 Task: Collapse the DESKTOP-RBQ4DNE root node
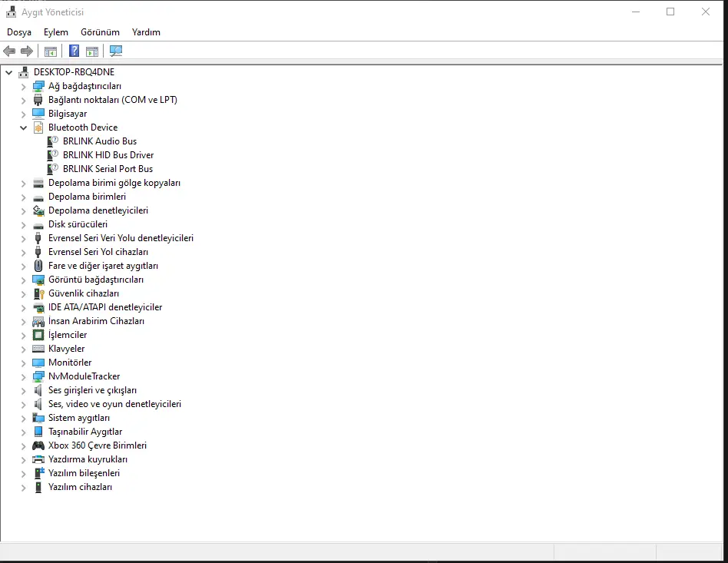tap(8, 72)
